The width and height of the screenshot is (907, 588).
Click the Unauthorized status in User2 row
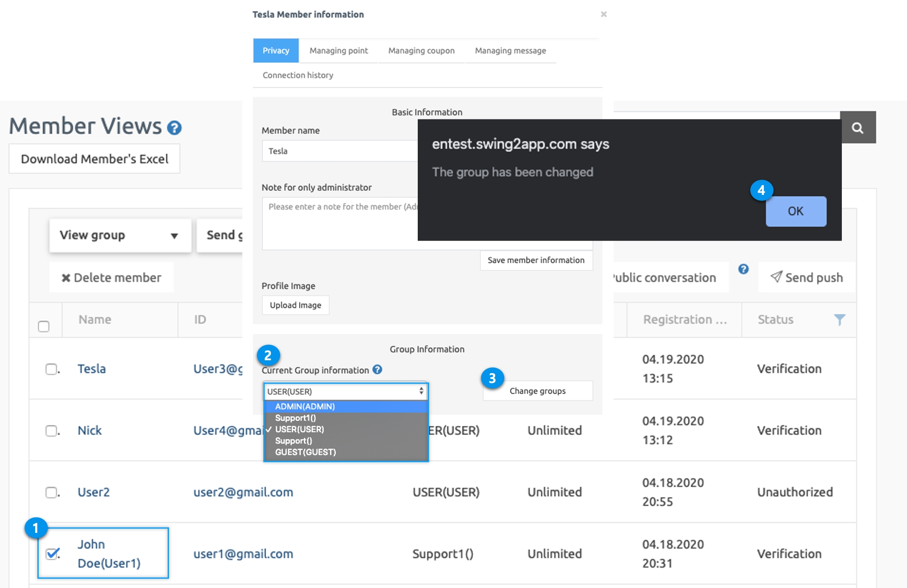pos(795,492)
